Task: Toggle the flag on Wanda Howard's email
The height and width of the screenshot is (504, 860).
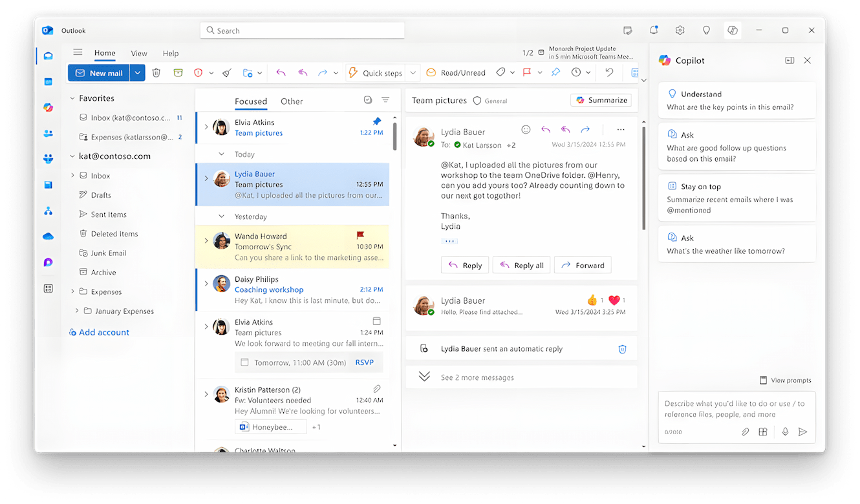Action: [360, 236]
